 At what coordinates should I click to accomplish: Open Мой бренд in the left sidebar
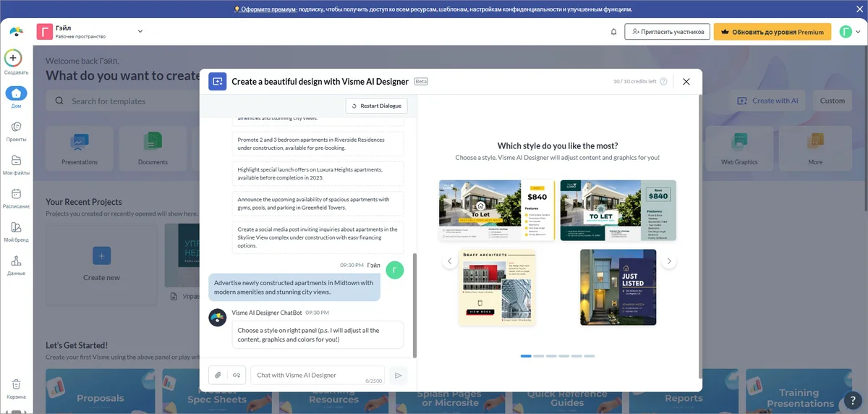point(16,227)
